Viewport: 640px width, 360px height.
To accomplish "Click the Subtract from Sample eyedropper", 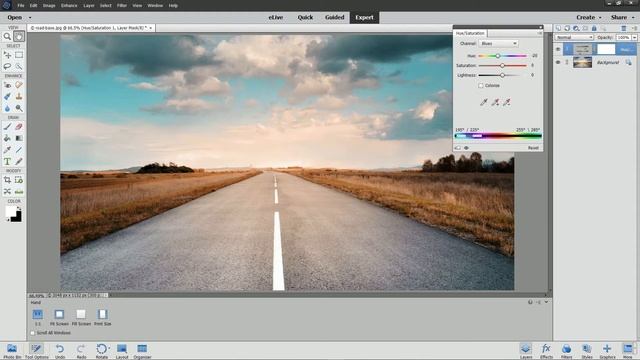I will [x=507, y=102].
